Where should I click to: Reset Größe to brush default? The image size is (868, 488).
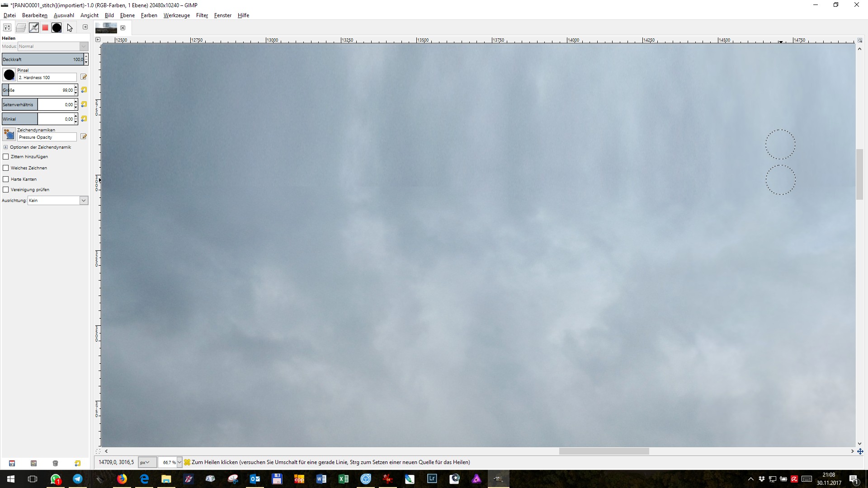tap(84, 90)
